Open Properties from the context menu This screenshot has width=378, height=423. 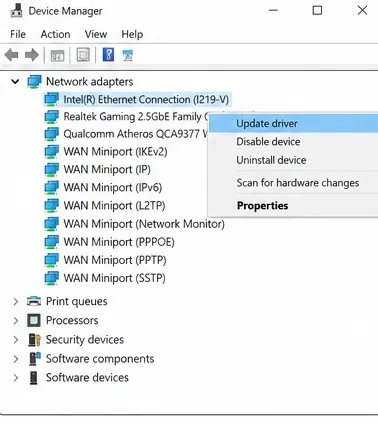click(293, 206)
